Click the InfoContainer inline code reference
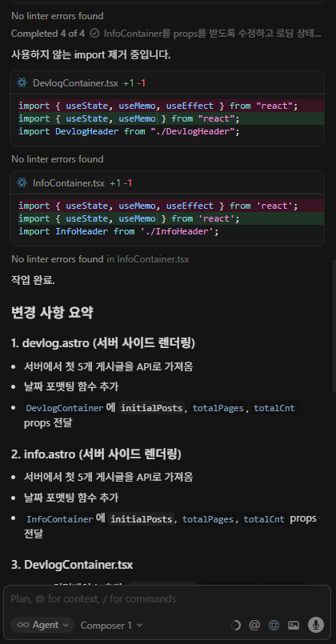Image resolution: width=336 pixels, height=644 pixels. pos(60,519)
